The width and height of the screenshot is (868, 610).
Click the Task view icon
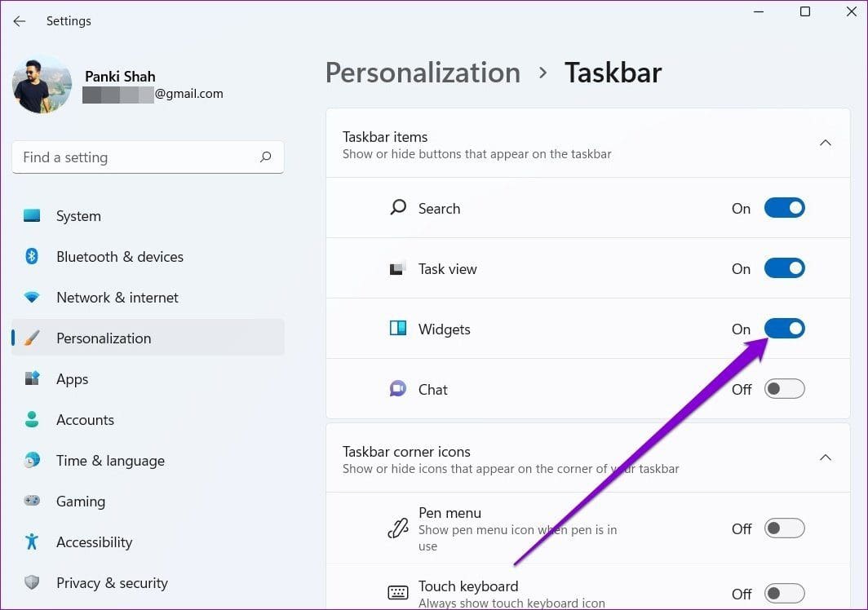click(x=399, y=267)
